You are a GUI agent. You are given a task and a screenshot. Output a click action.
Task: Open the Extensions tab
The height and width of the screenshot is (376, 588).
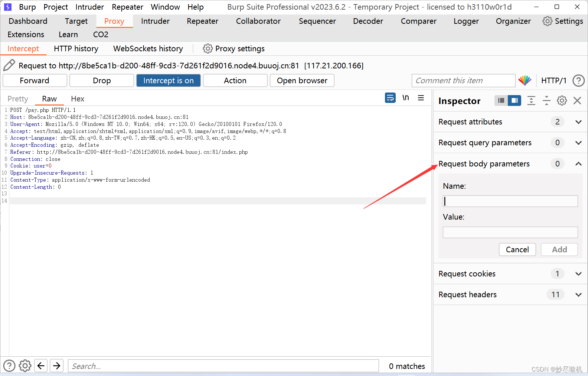pyautogui.click(x=26, y=35)
